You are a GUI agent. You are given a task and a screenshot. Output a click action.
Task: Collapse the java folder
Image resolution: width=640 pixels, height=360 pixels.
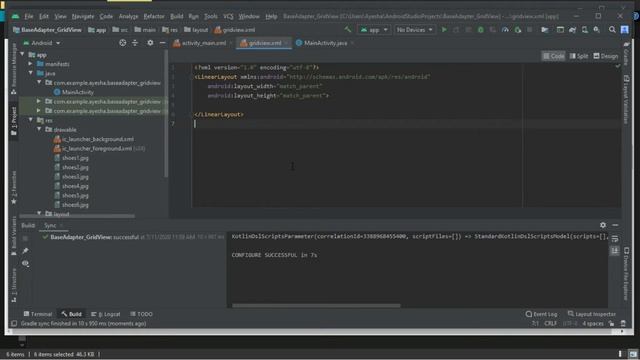[31, 73]
